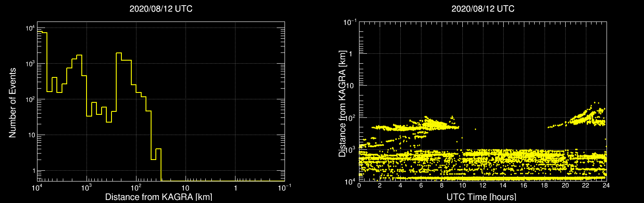Image resolution: width=644 pixels, height=203 pixels.
Task: Click the right plot title "2020/08/12 UTC"
Action: (x=483, y=9)
